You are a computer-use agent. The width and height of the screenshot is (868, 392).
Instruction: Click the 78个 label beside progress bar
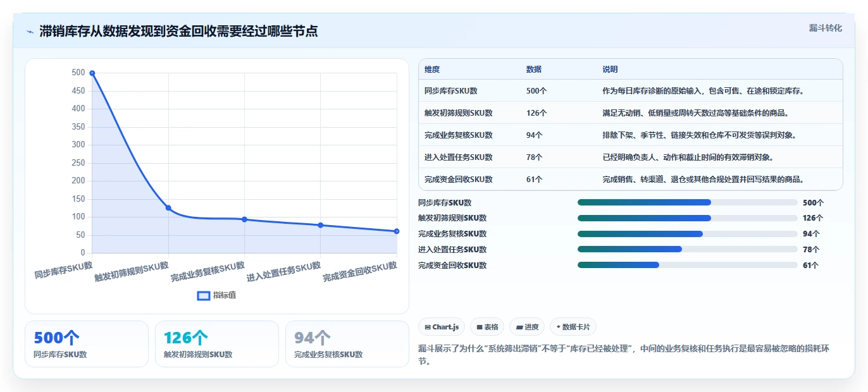coord(811,250)
